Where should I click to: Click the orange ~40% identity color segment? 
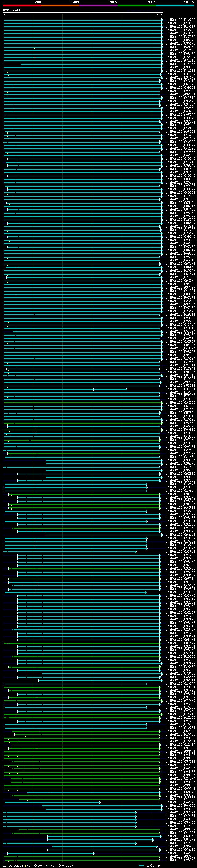(60, 6)
